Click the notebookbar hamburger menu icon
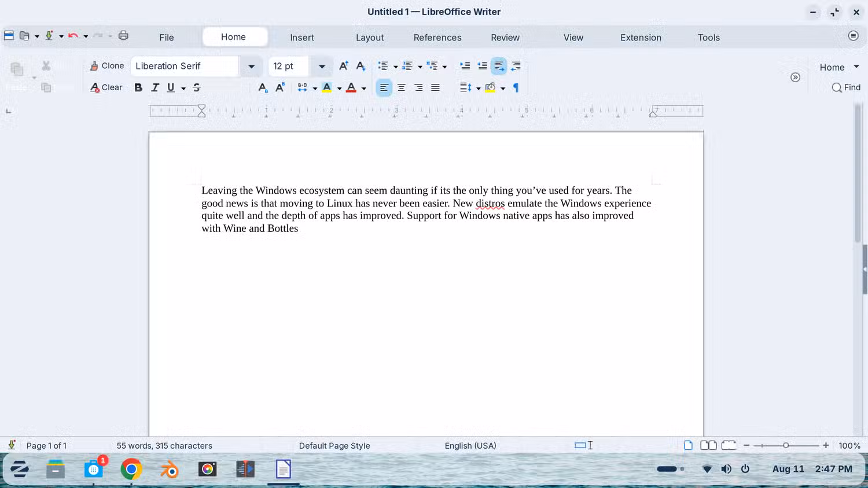 (853, 36)
